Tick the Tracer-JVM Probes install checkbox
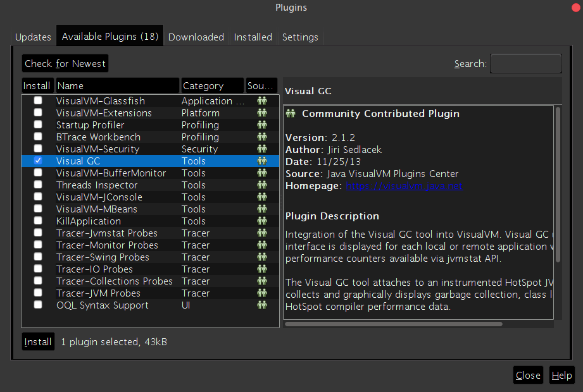The width and height of the screenshot is (583, 392). point(38,293)
